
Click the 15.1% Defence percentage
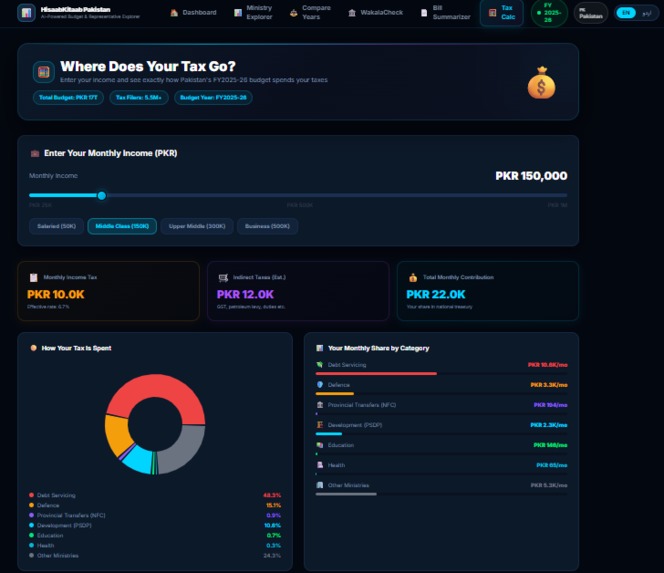(x=273, y=505)
